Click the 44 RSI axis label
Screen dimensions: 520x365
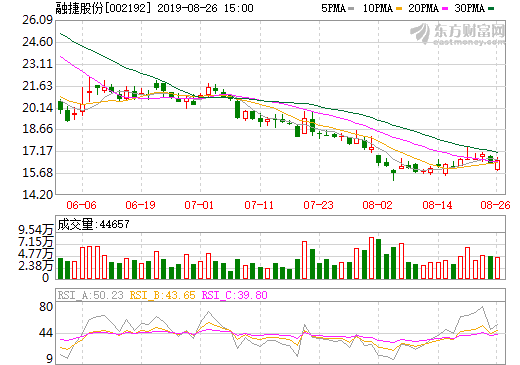pyautogui.click(x=46, y=333)
